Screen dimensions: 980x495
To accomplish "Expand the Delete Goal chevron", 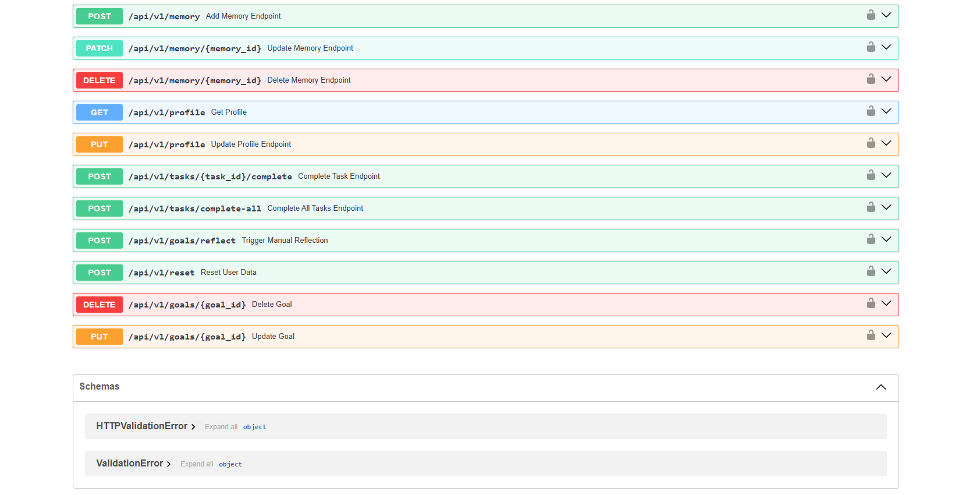I will pyautogui.click(x=886, y=303).
